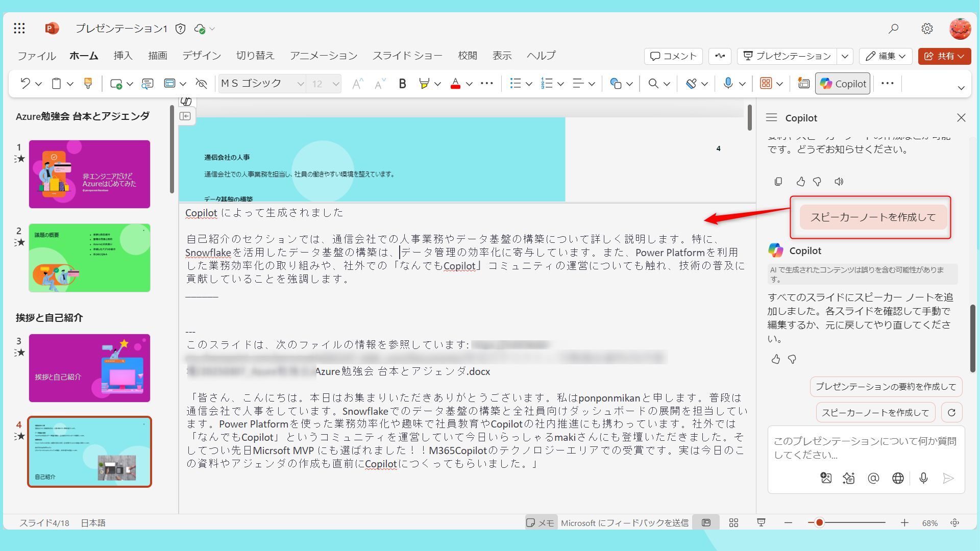Open the M S ゴシック font dropdown
Screen dimensions: 980x551
point(300,84)
